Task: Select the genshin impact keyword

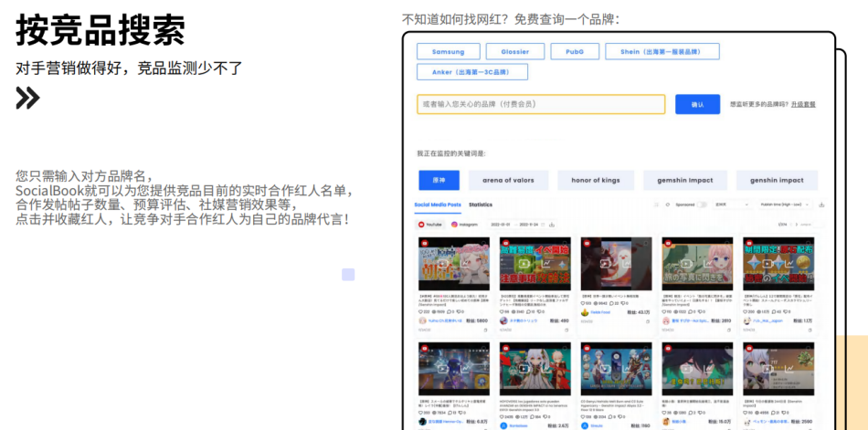Action: click(778, 181)
